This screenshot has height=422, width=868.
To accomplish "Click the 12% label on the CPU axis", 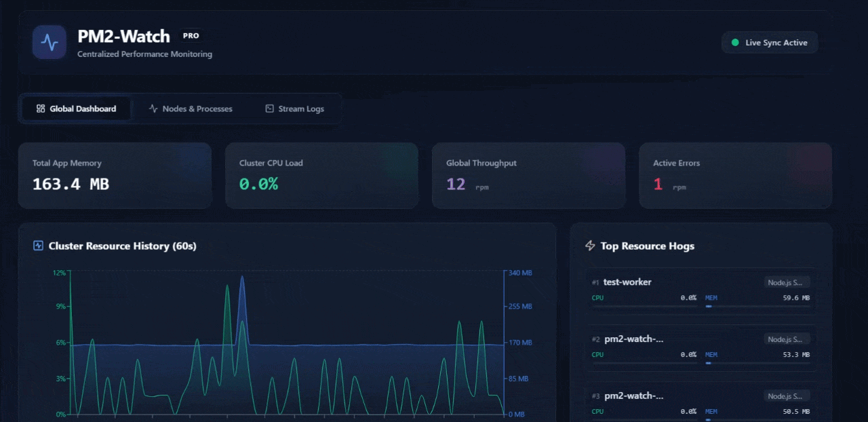I will click(x=60, y=273).
